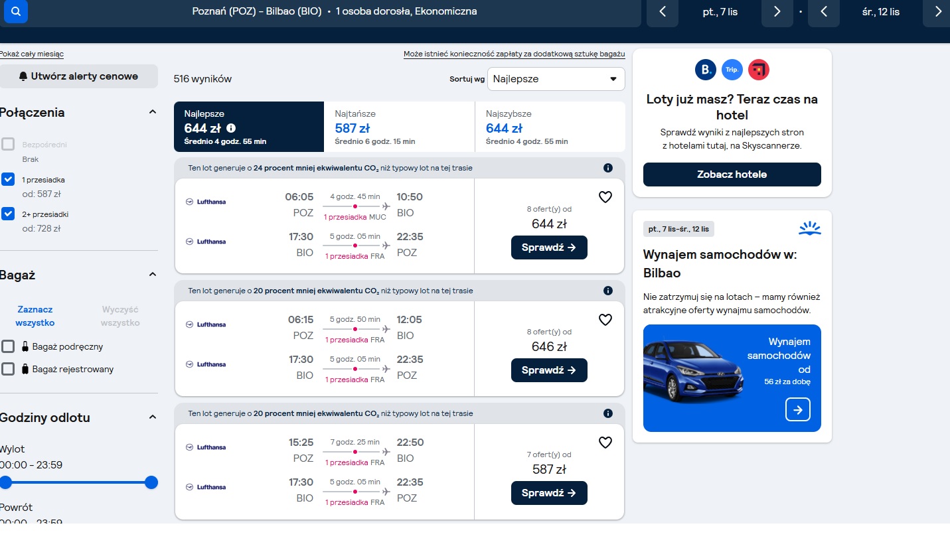Select the Najszybsze 644 zł tab
950x560 pixels.
(550, 127)
